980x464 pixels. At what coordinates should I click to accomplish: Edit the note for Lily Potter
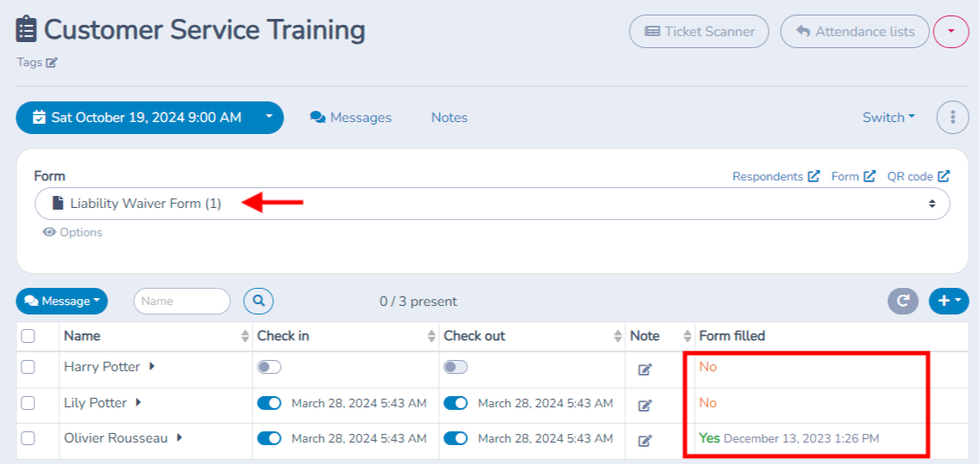click(x=645, y=406)
